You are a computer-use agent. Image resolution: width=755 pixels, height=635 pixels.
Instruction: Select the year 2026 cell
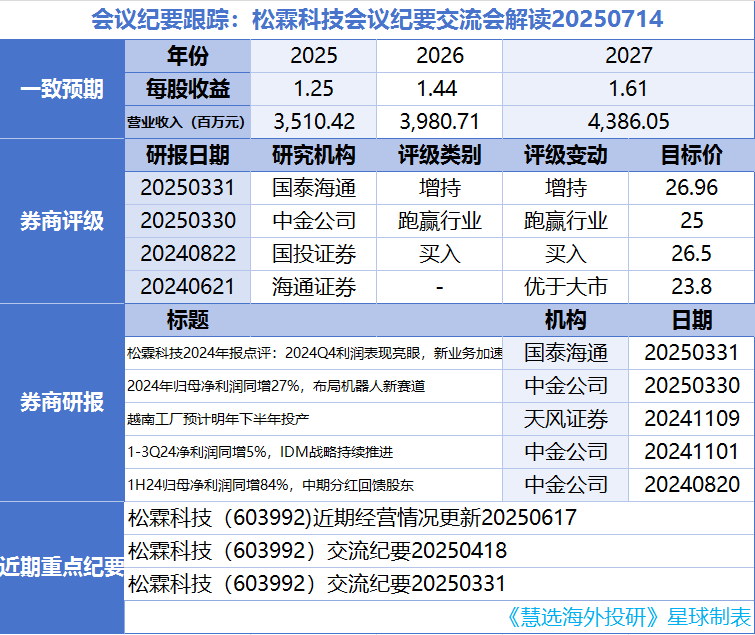pyautogui.click(x=440, y=56)
